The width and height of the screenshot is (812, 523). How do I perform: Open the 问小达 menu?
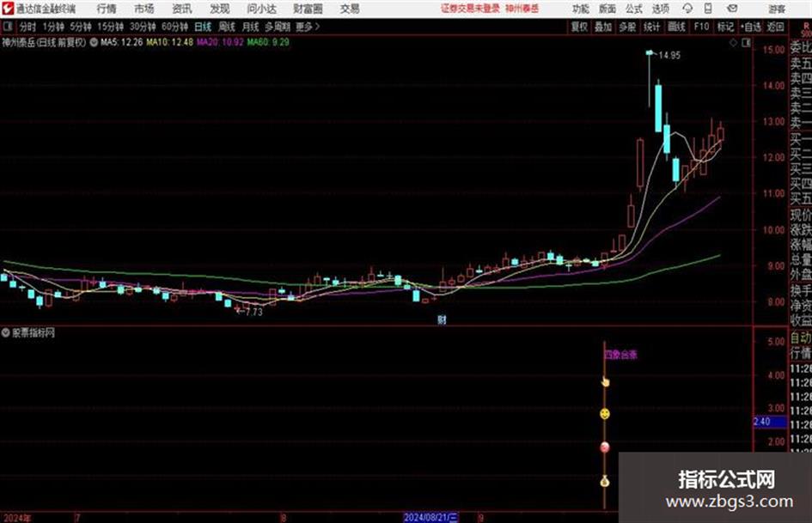261,9
